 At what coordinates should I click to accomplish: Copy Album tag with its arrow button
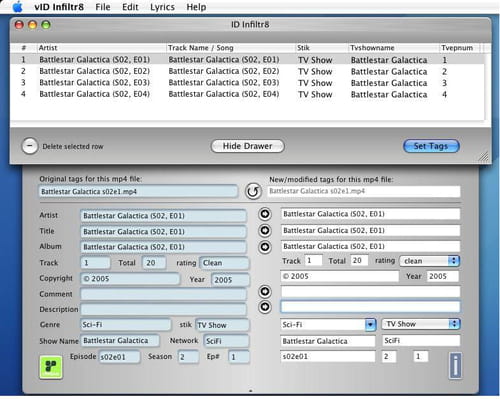point(265,247)
